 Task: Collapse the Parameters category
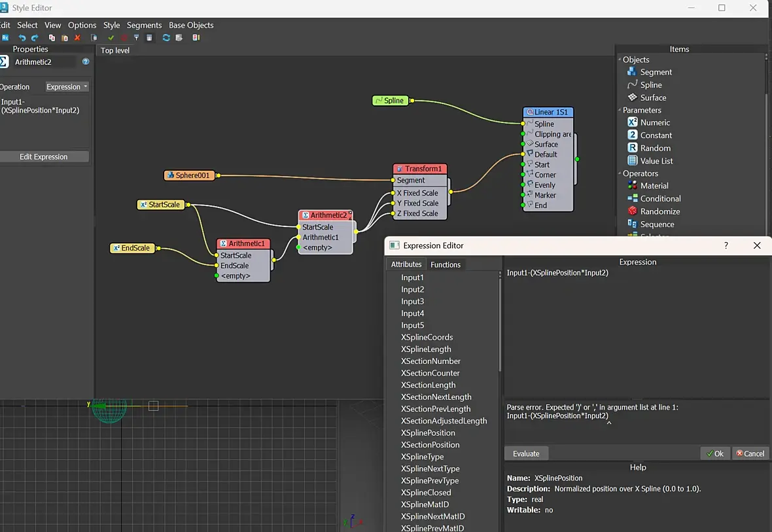point(620,111)
